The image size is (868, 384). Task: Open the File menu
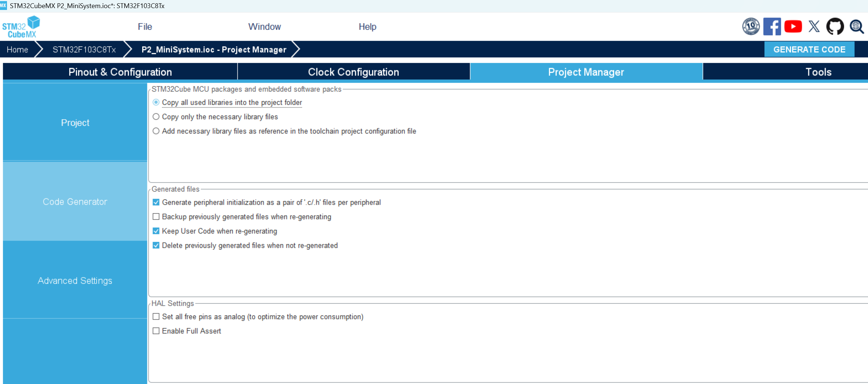pyautogui.click(x=145, y=27)
